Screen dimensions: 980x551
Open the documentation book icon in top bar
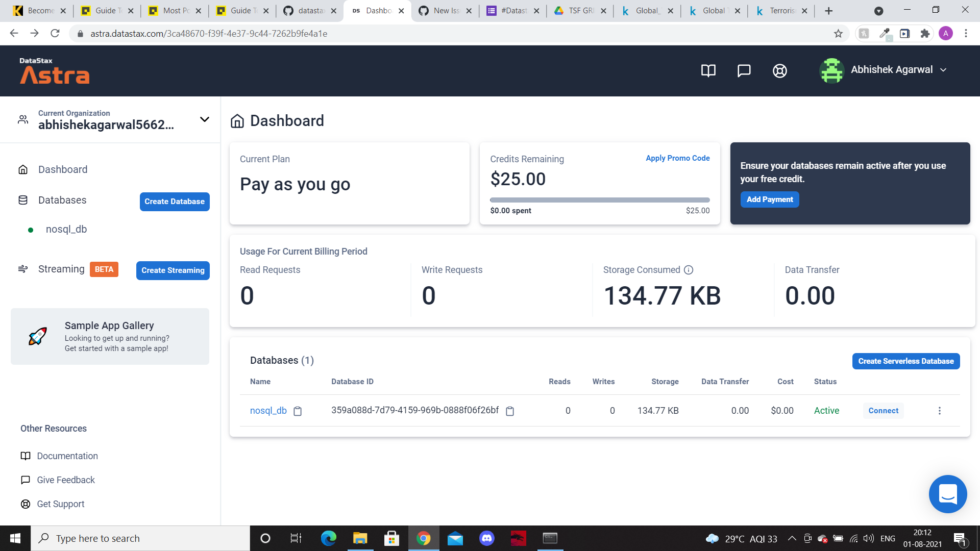pos(708,70)
